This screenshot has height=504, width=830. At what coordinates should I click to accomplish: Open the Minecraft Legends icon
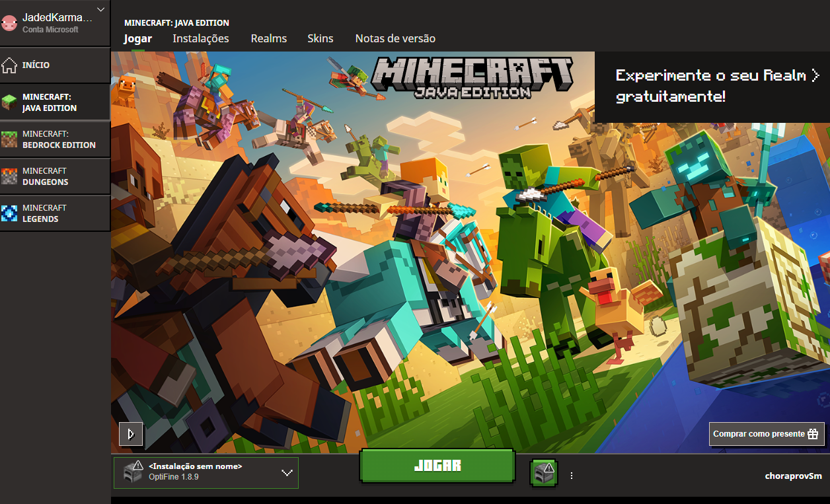click(9, 213)
